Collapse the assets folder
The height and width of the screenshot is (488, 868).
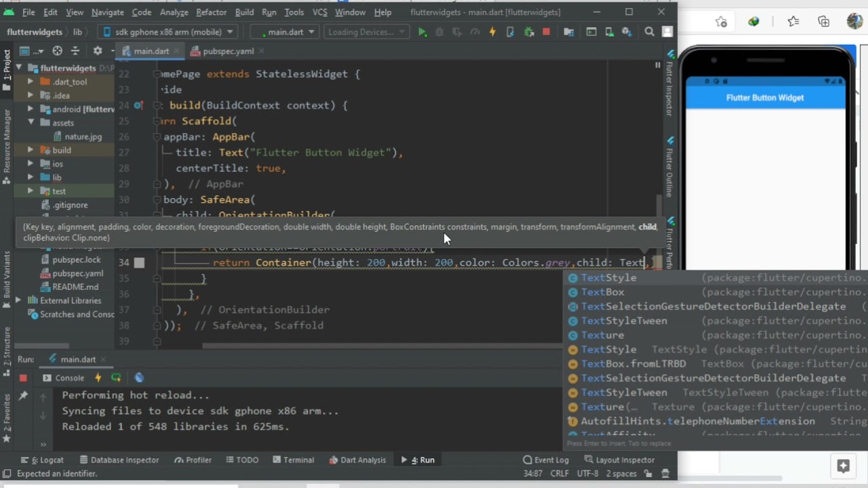31,123
